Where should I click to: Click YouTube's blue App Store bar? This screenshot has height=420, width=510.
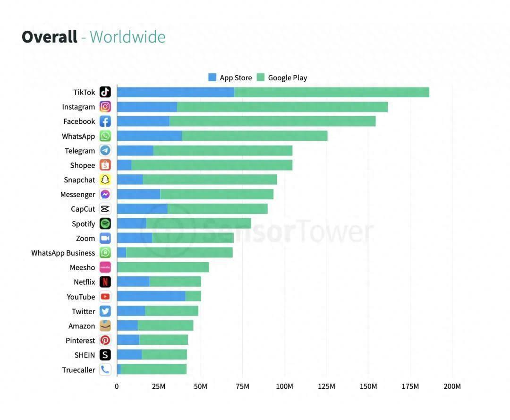click(151, 297)
